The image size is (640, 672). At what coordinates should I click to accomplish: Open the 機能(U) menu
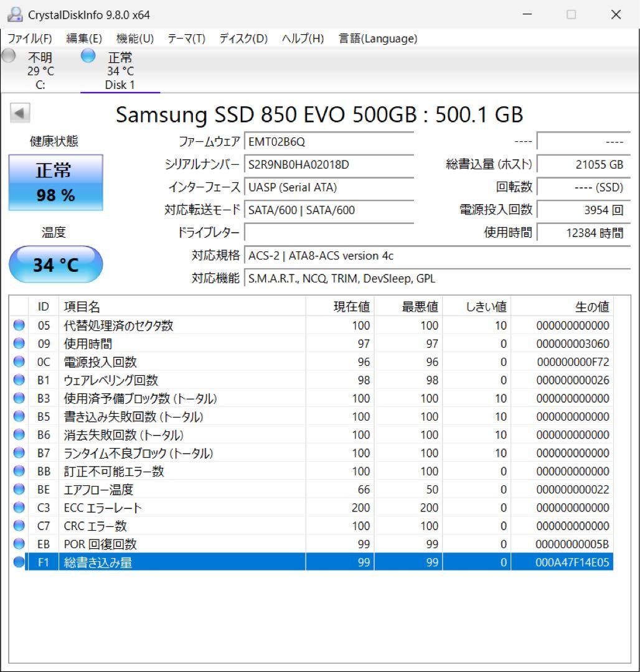[135, 39]
